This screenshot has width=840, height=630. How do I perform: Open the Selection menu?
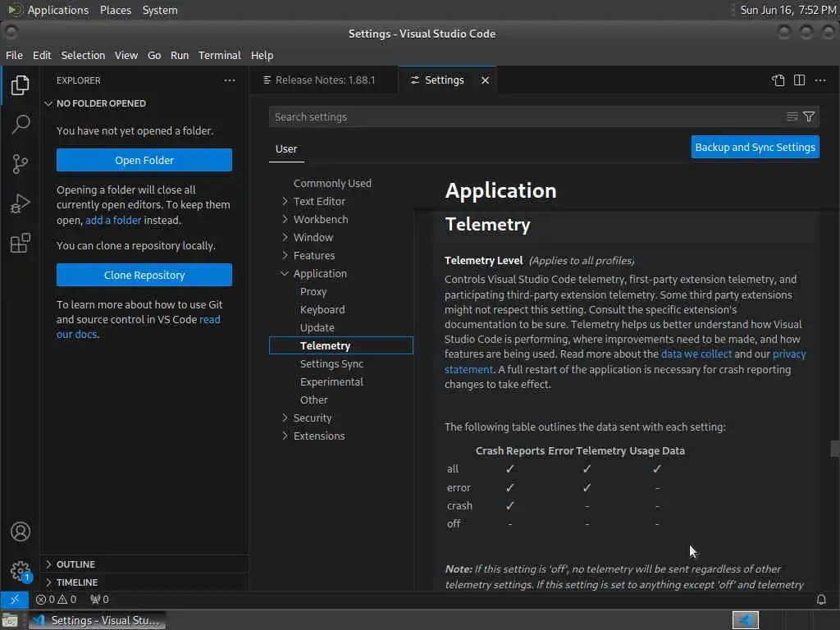[83, 55]
